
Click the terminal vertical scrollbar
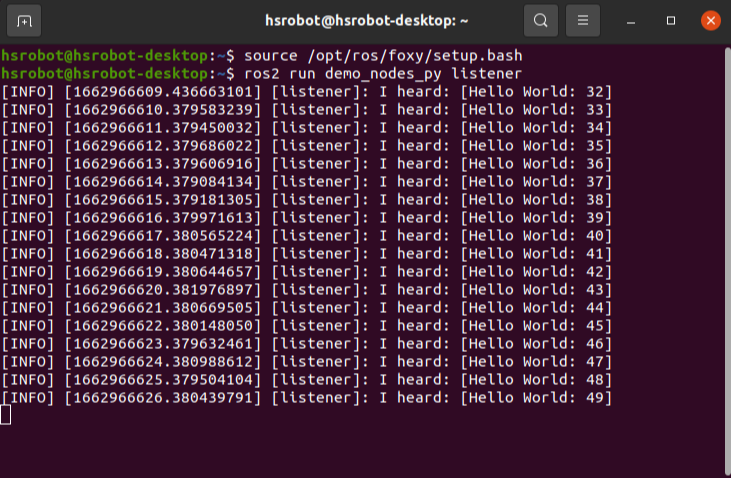coord(728,261)
